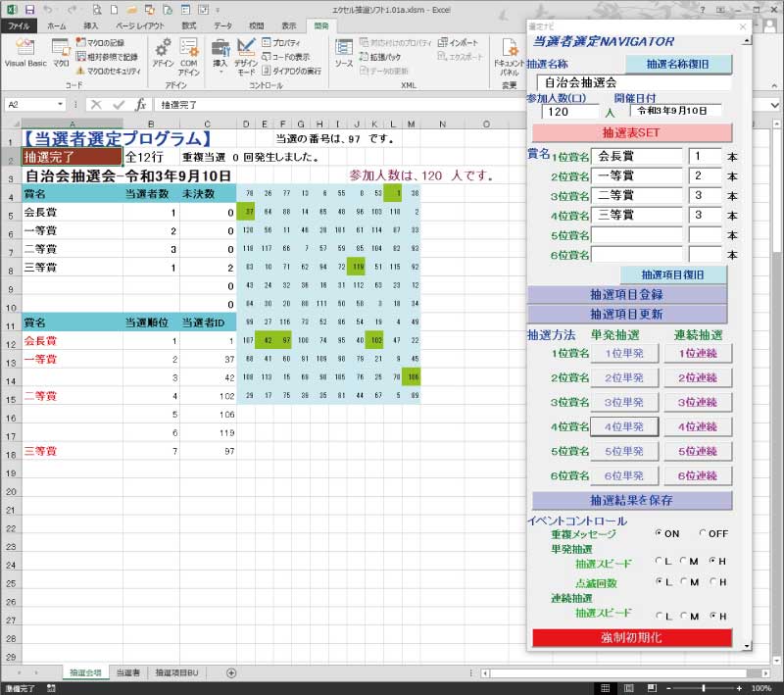784x695 pixels.
Task: Click the zoom out minus icon
Action: pos(668,688)
